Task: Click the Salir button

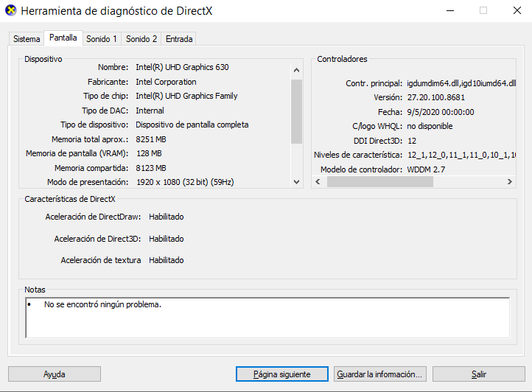Action: click(479, 374)
